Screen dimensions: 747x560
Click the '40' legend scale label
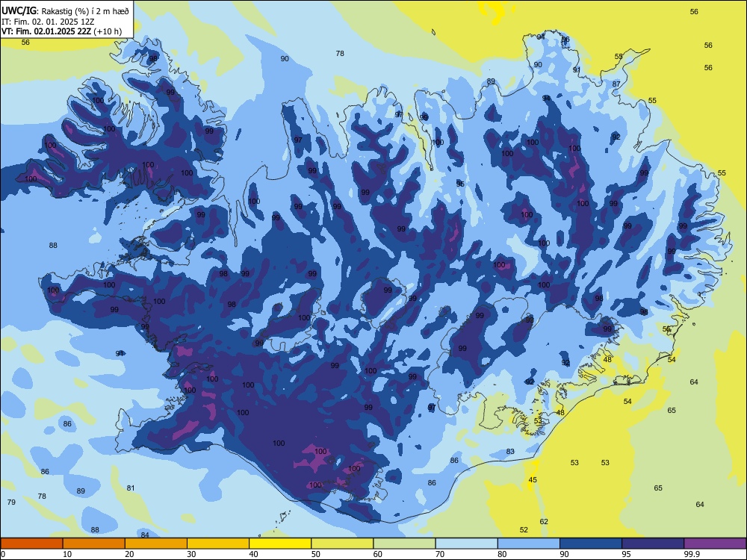click(253, 554)
